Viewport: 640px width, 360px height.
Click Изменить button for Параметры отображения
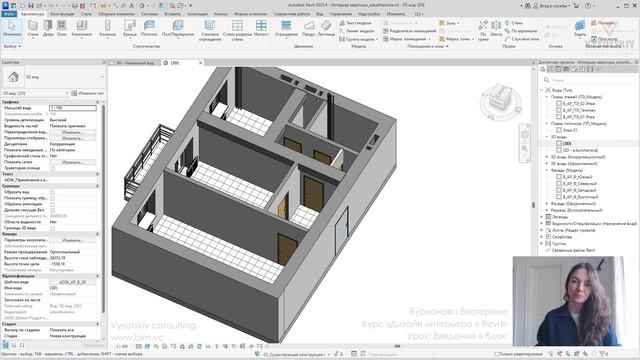[x=73, y=138]
